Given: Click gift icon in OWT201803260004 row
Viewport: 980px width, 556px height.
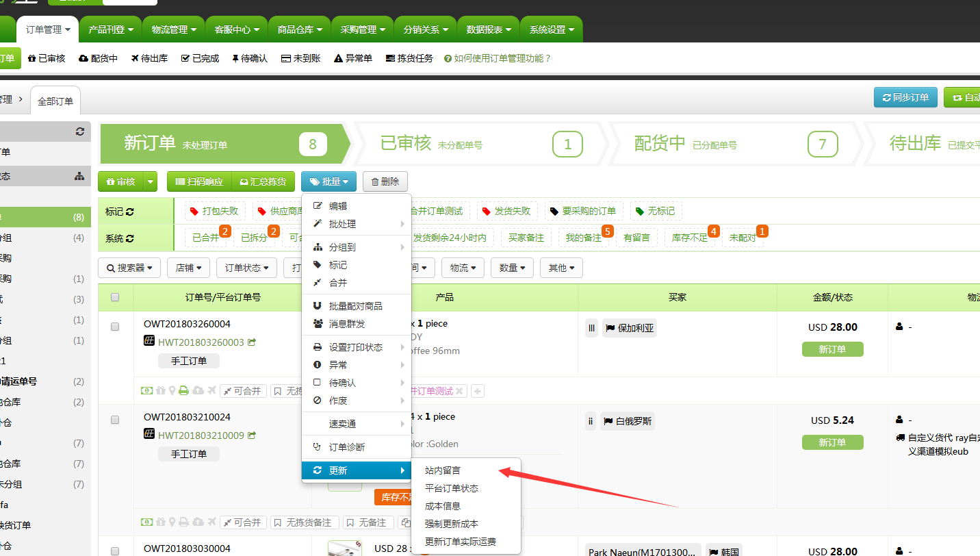Looking at the screenshot, I should [x=161, y=390].
